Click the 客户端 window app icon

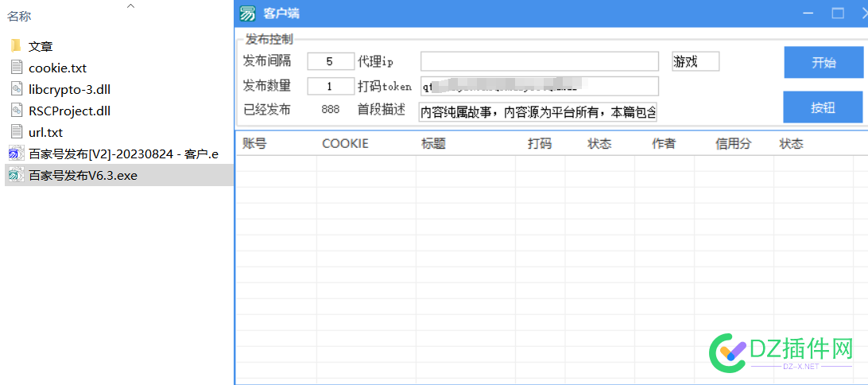tap(247, 14)
